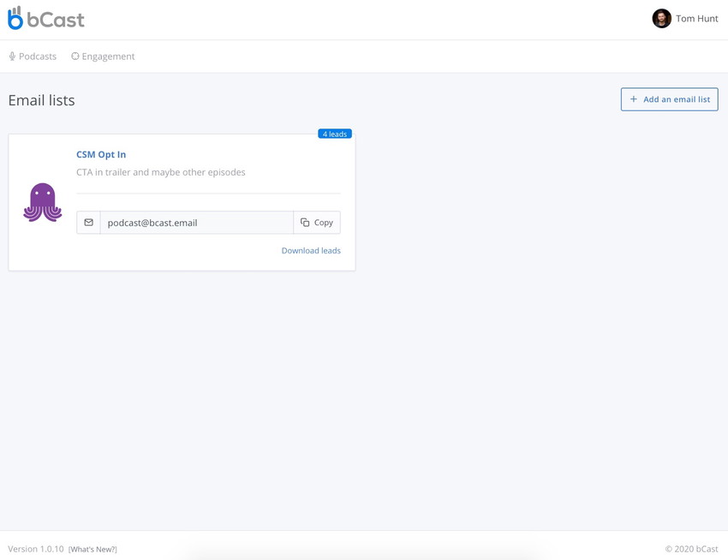This screenshot has width=728, height=560.
Task: Click the plus icon in Add an email list
Action: 631,98
